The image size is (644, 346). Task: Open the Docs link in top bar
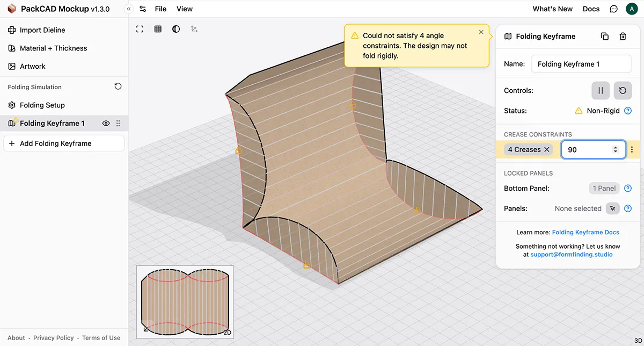coord(591,9)
